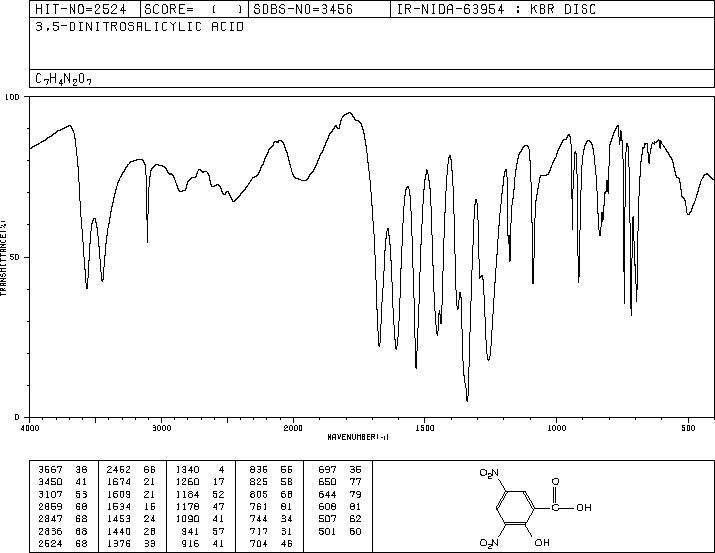The image size is (715, 553).
Task: Click the 1500 tick label on x-axis
Action: click(x=425, y=428)
